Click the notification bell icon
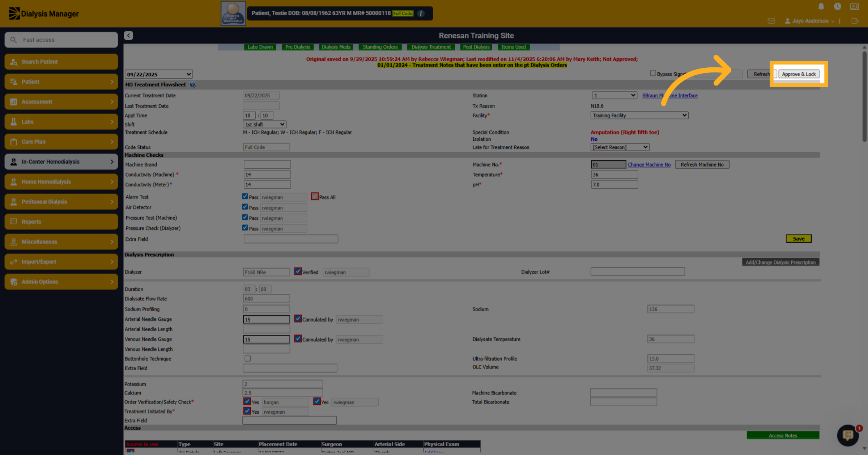 pyautogui.click(x=821, y=6)
